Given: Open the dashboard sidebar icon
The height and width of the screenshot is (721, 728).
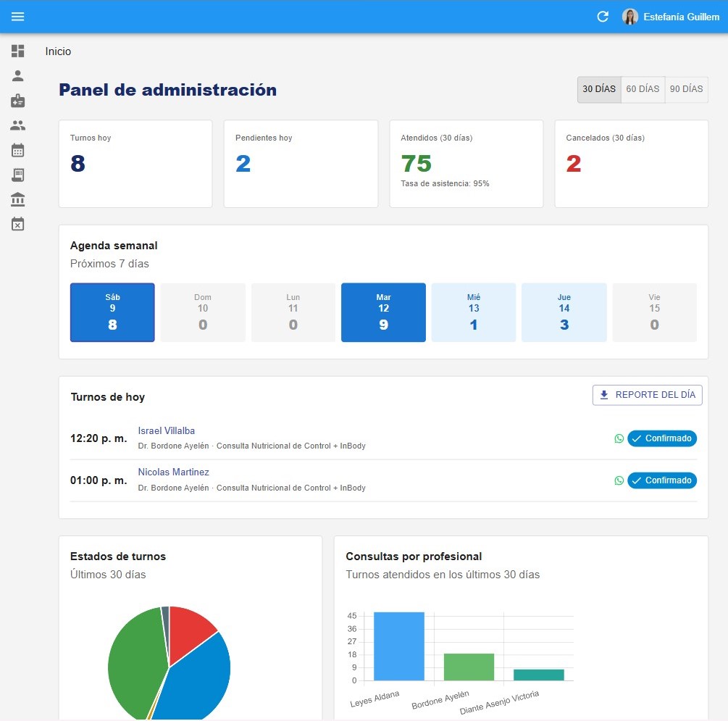Looking at the screenshot, I should [17, 51].
